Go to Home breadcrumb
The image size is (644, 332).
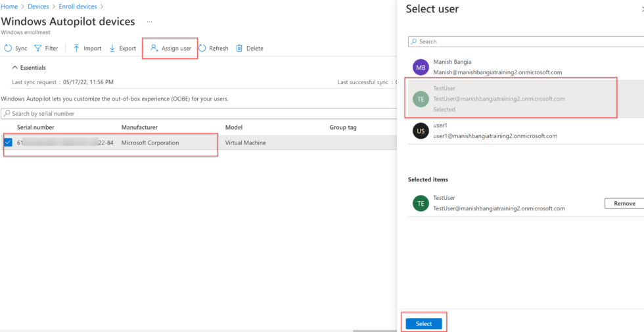9,7
